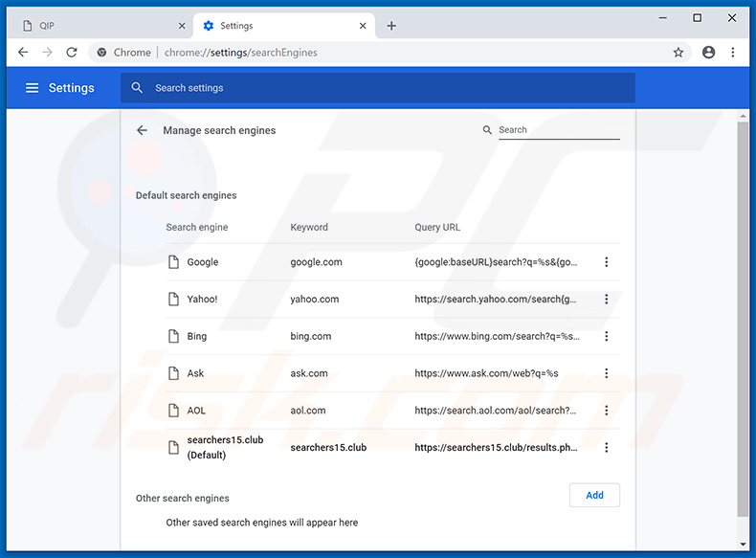The image size is (756, 558).
Task: Click the magnifier in Search settings bar
Action: coord(137,88)
